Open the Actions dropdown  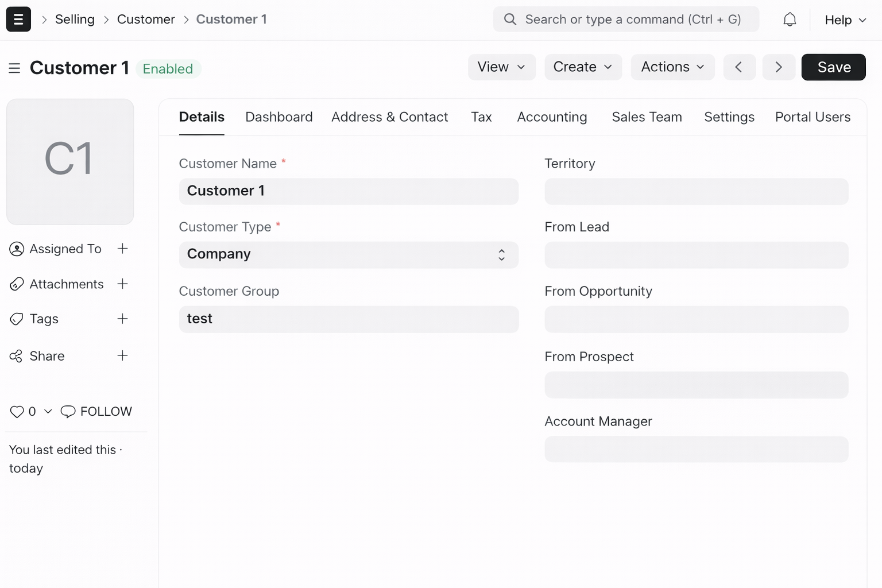click(x=672, y=67)
